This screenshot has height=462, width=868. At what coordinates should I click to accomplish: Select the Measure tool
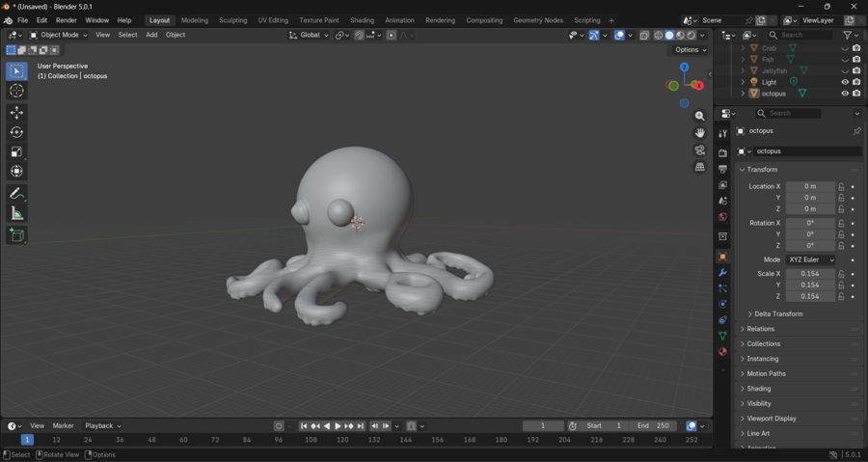(x=16, y=213)
